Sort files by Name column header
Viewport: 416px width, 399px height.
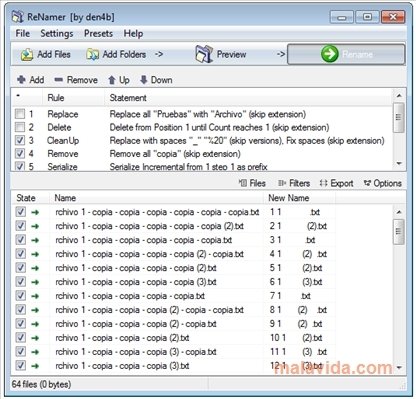(157, 198)
